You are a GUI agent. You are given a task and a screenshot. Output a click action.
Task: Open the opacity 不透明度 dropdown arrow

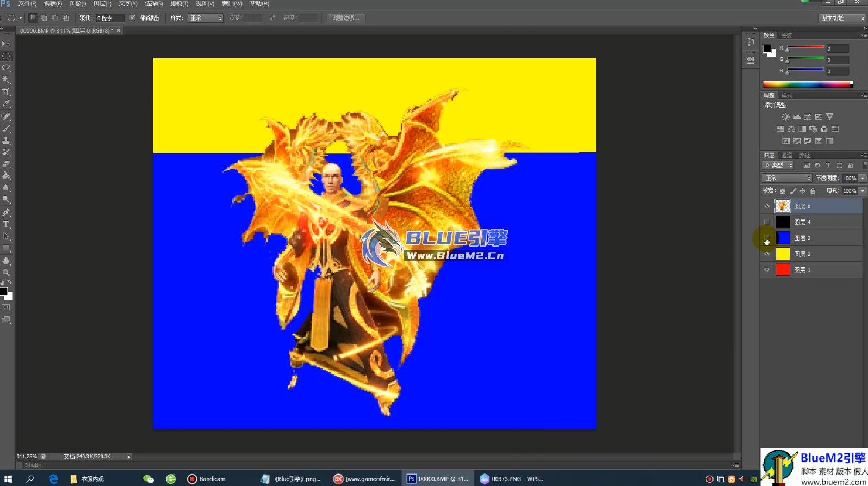coord(863,178)
